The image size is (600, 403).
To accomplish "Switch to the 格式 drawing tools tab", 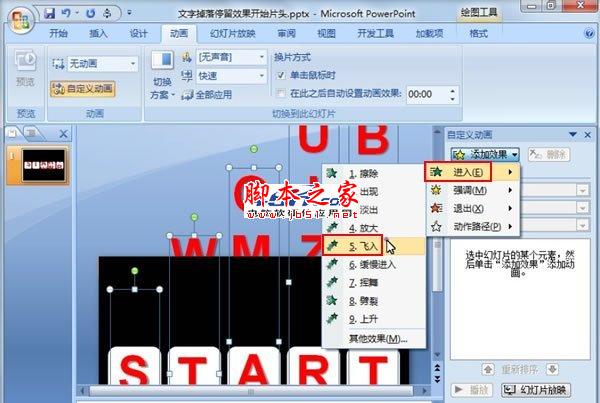I will point(478,34).
